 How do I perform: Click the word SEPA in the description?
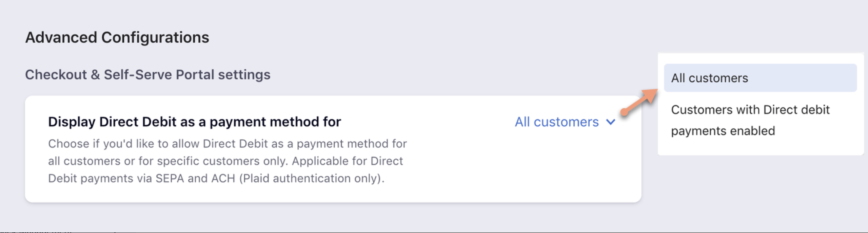[x=170, y=178]
